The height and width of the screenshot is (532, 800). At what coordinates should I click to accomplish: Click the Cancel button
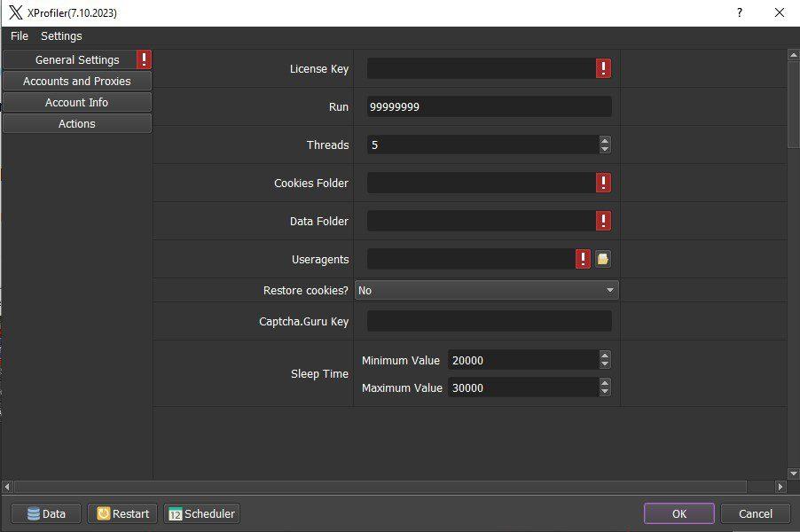[x=756, y=513]
